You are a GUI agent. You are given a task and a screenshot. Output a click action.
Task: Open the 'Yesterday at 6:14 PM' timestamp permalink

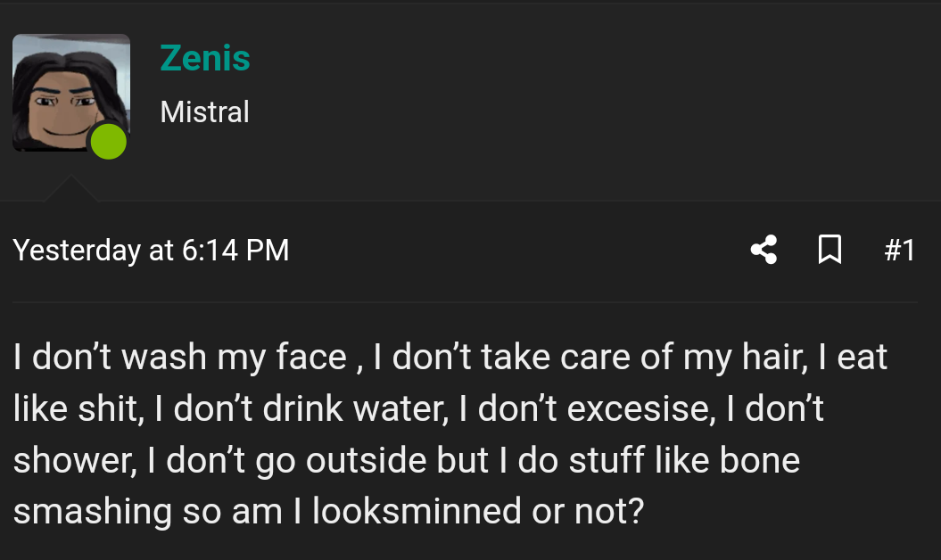tap(151, 250)
